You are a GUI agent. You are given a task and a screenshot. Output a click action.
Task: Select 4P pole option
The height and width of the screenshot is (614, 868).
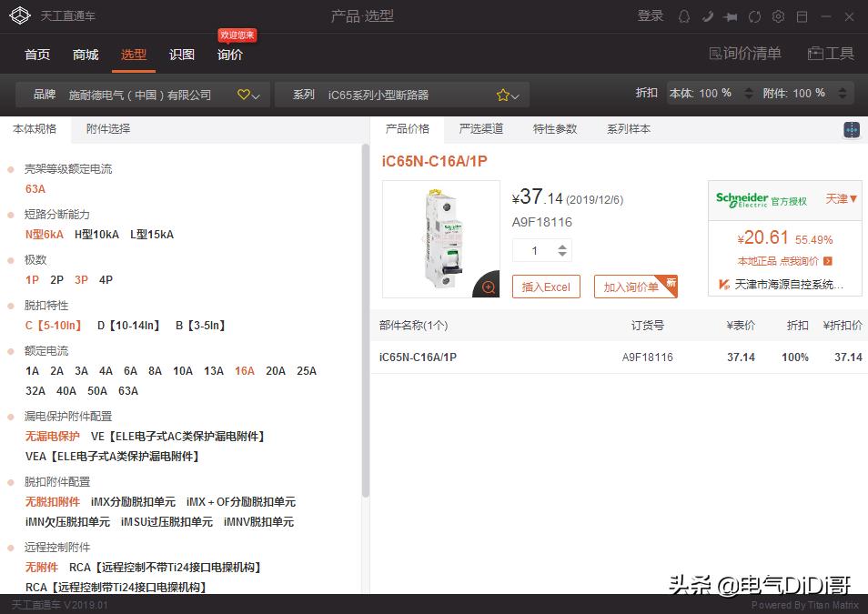point(106,279)
